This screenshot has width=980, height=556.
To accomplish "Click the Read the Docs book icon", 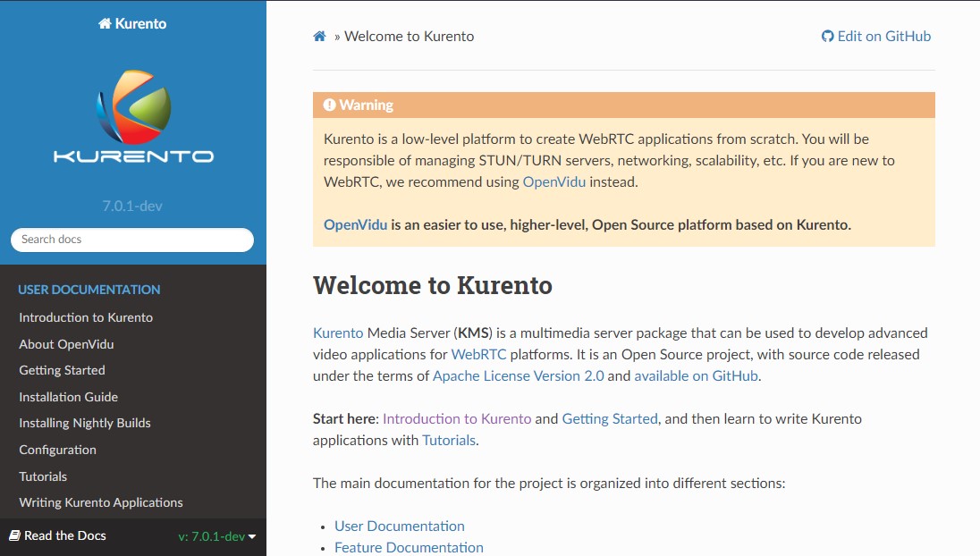I will pos(14,535).
